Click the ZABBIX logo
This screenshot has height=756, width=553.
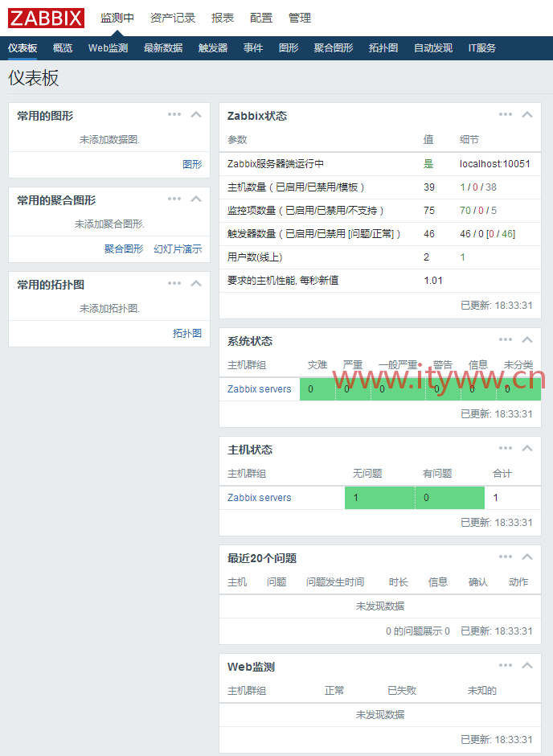tap(47, 18)
